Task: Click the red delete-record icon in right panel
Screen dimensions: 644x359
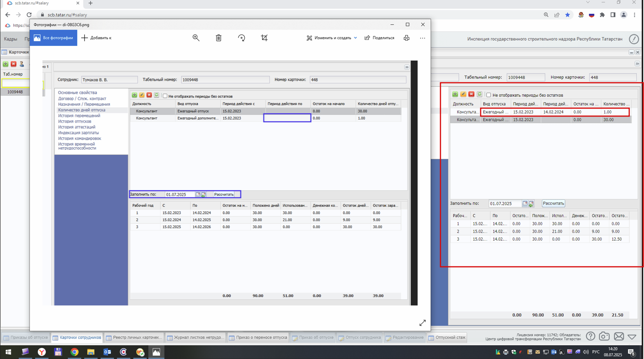Action: [472, 94]
